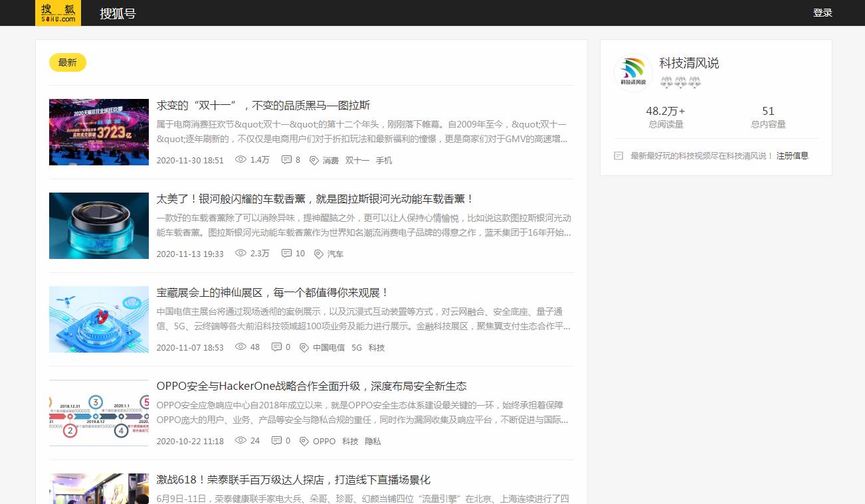Open the 双十一 3723亿 article thumbnail
Screen dimensions: 865x504
click(99, 132)
